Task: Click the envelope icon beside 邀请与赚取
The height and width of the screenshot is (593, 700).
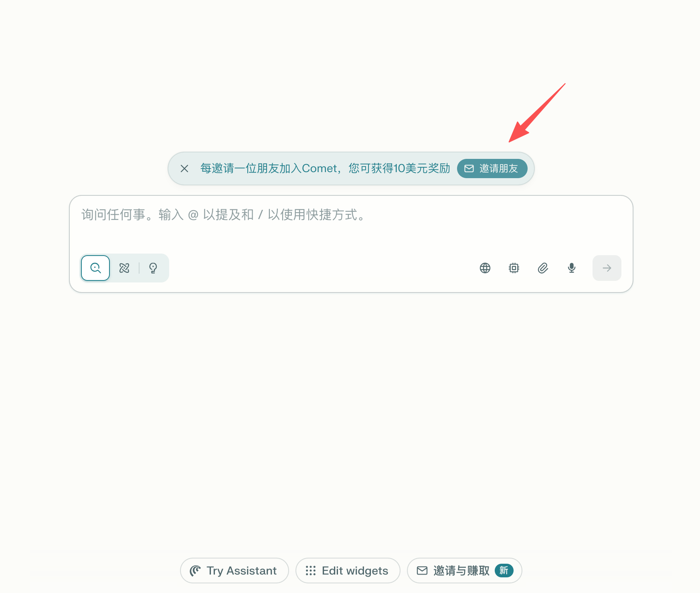Action: [x=422, y=571]
